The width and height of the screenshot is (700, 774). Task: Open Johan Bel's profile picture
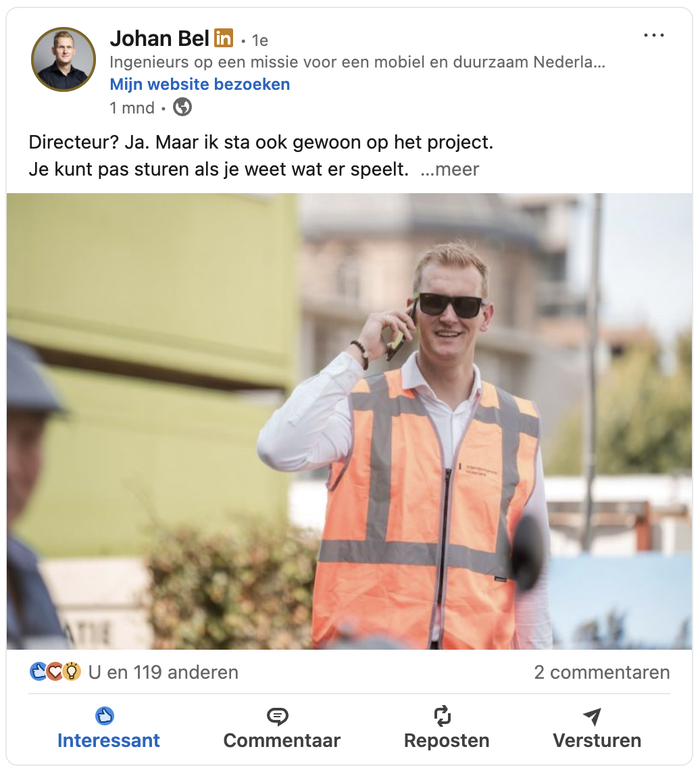[64, 59]
